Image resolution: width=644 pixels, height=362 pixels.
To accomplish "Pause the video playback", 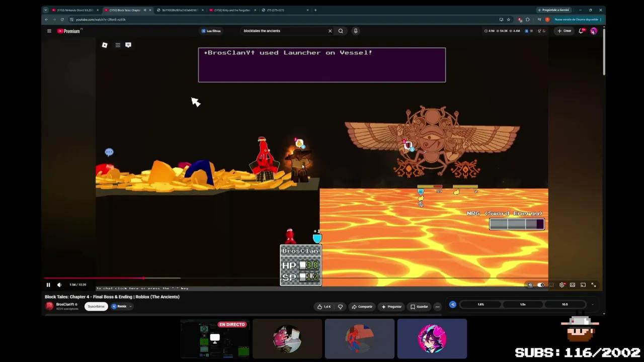I will coord(48,285).
